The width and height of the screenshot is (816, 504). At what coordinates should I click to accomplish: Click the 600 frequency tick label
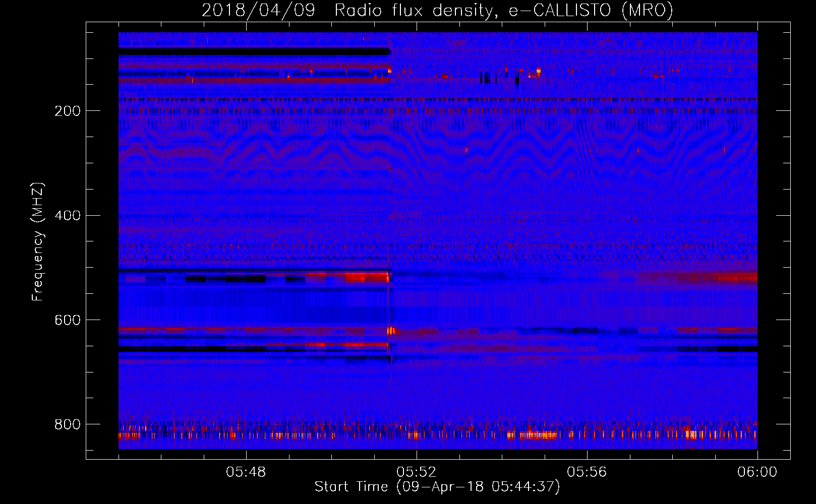point(68,321)
